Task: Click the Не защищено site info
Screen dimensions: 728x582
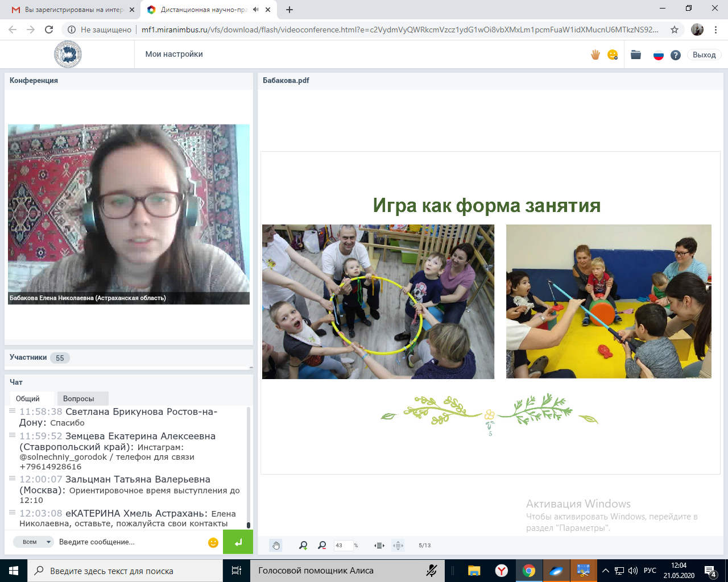Action: tap(100, 30)
